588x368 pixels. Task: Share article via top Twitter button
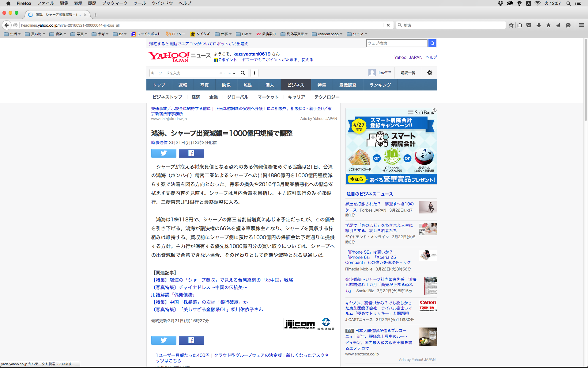tap(164, 153)
